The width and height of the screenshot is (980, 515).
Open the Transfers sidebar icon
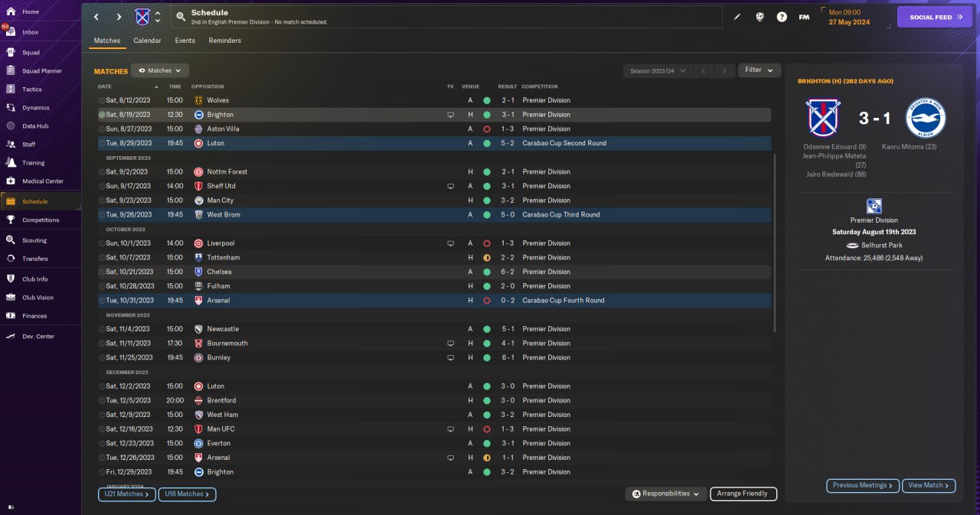click(11, 259)
